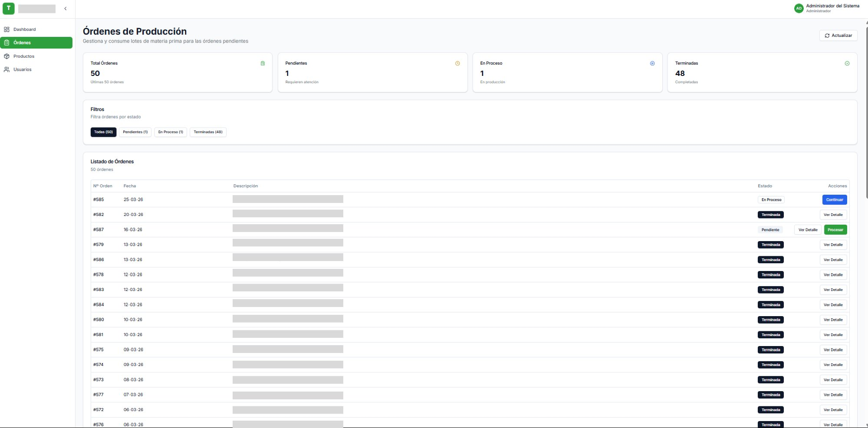This screenshot has width=868, height=428.
Task: Click the green T app logo
Action: pos(8,8)
